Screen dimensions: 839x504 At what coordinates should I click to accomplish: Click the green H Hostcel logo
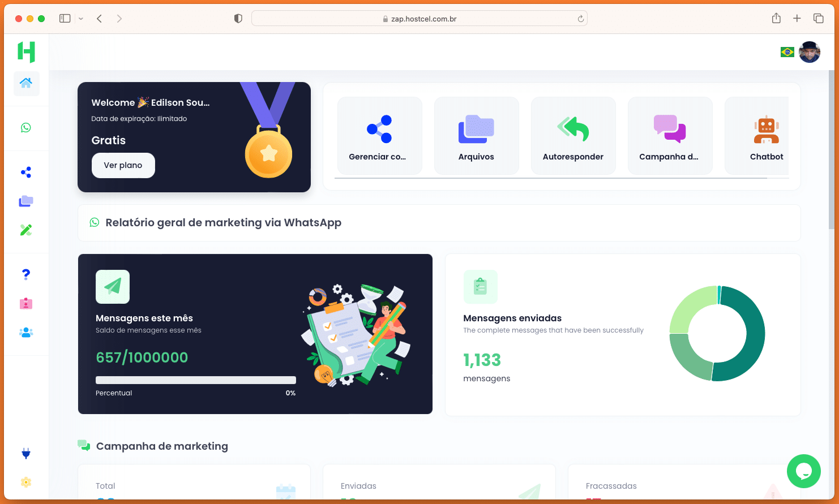click(26, 52)
